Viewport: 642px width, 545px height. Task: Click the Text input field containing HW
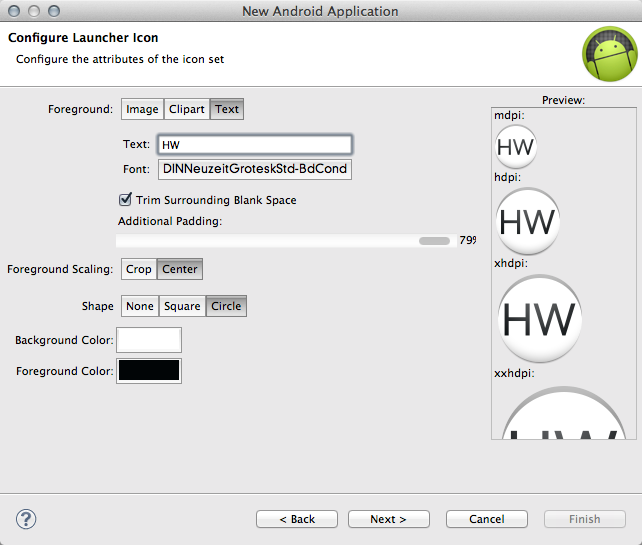point(254,145)
